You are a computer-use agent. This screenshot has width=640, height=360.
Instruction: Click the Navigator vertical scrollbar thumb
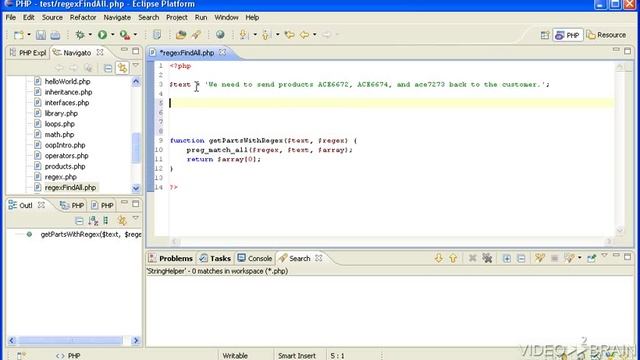(136, 148)
